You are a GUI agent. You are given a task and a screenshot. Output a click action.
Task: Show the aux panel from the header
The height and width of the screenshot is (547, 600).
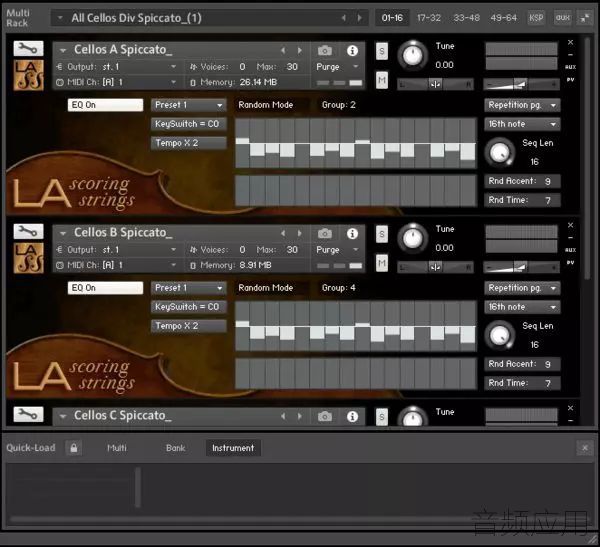562,18
